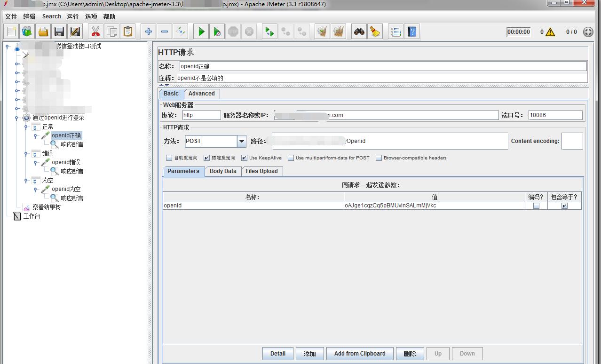
Task: Expand all nodes with plus icon
Action: point(149,32)
